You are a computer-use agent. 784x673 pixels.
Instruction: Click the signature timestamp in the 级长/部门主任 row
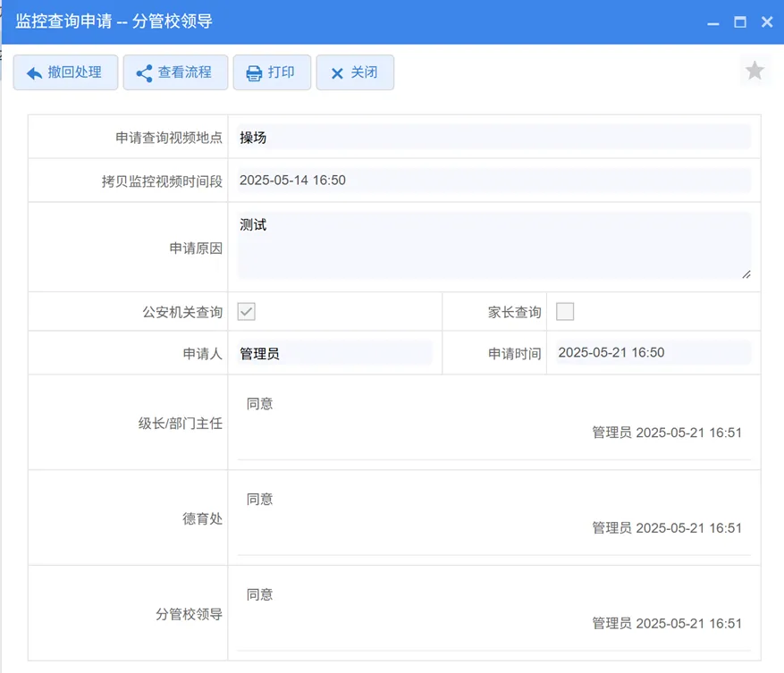667,433
